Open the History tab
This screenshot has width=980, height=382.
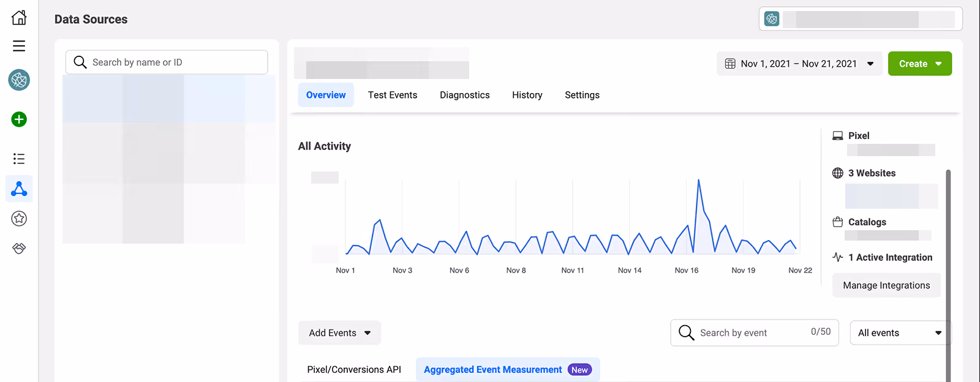527,95
